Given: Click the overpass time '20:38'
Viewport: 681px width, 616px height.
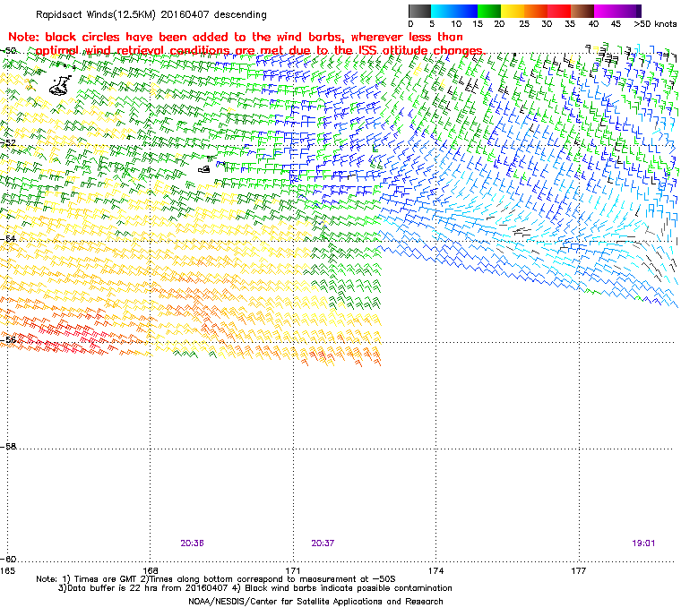Looking at the screenshot, I should coord(192,543).
